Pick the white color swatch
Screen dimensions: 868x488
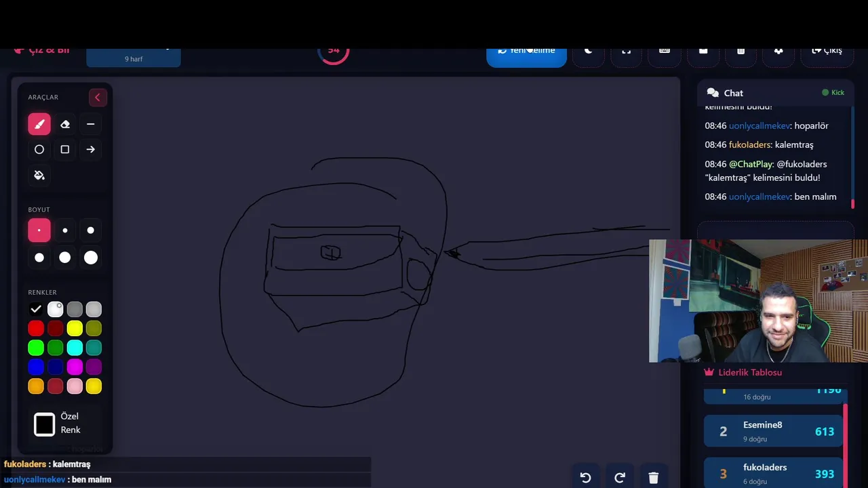click(x=56, y=309)
